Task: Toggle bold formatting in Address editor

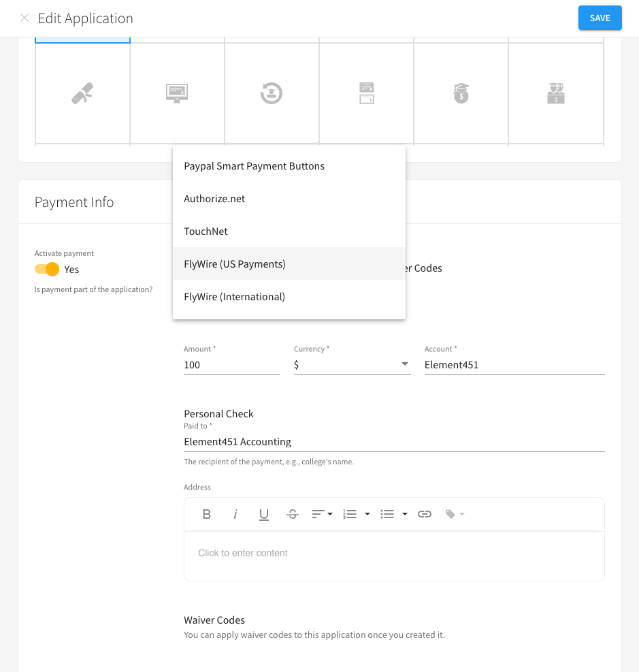Action: [x=206, y=514]
